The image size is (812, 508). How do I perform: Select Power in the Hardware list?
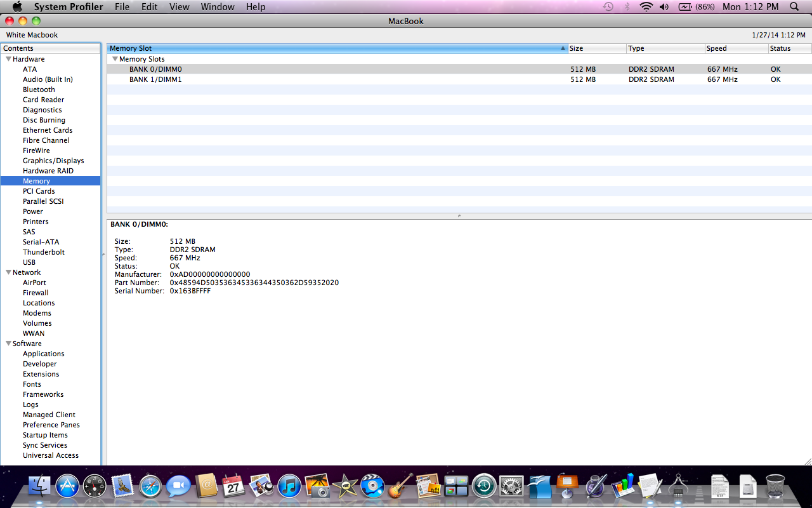point(33,211)
